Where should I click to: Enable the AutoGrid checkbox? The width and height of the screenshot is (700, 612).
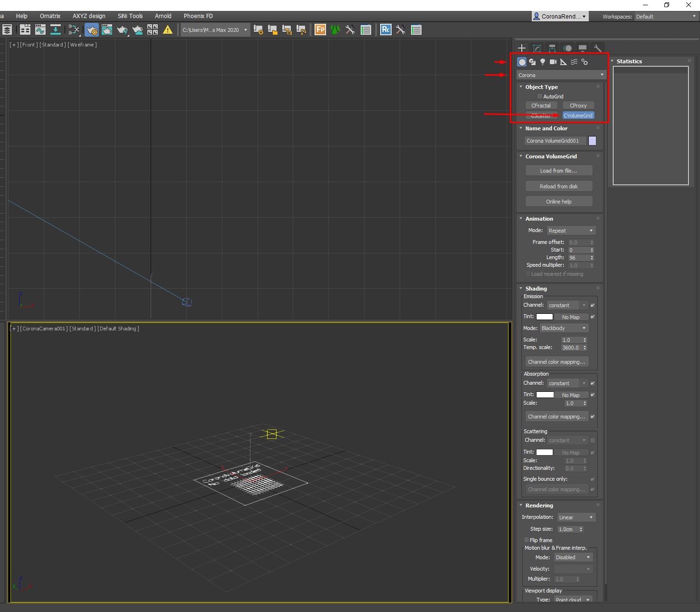click(x=540, y=97)
